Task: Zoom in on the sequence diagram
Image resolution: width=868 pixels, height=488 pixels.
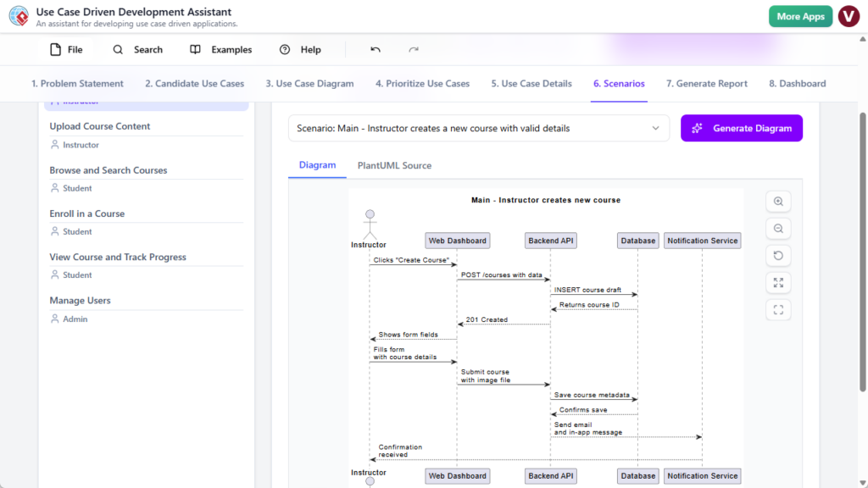Action: tap(778, 201)
